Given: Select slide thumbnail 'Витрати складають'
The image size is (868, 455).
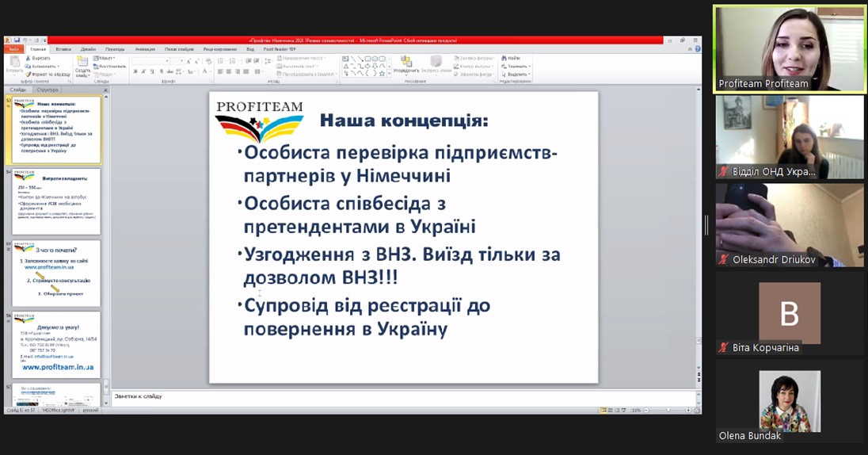Looking at the screenshot, I should click(x=56, y=201).
